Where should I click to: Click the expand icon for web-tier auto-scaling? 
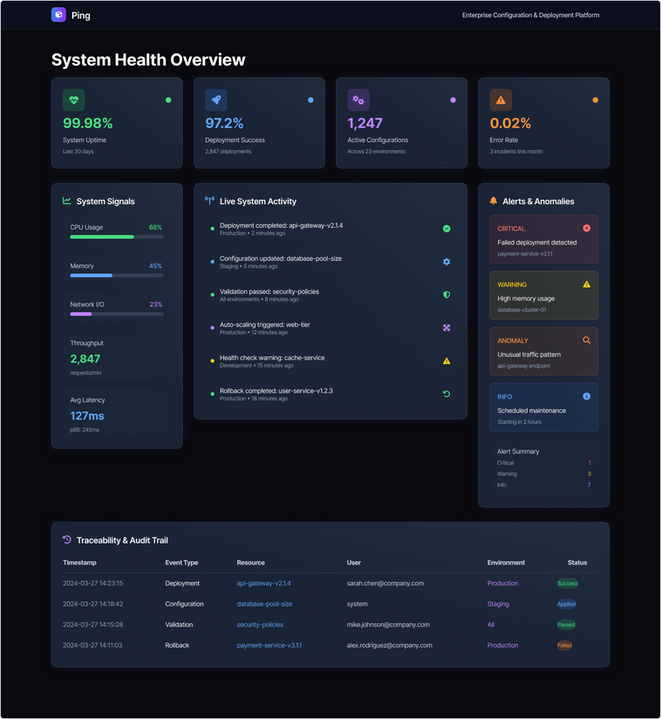coord(446,328)
